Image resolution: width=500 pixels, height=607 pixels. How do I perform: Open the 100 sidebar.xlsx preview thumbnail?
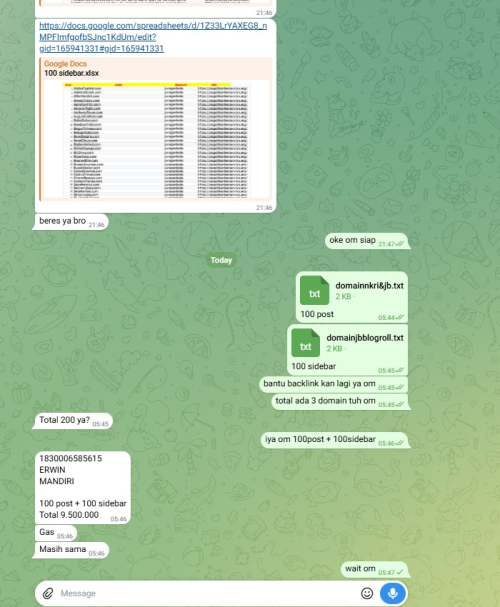(x=156, y=140)
